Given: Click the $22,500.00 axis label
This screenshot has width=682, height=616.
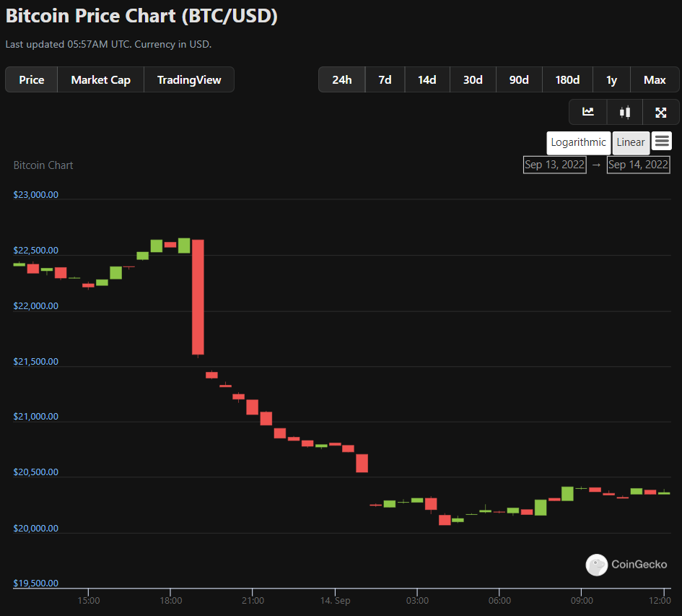Looking at the screenshot, I should [35, 251].
